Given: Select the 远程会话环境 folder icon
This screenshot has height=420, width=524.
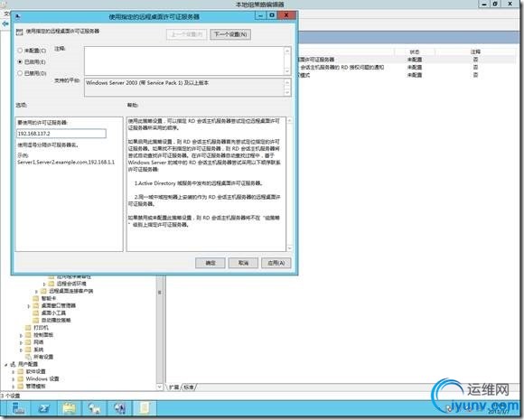Looking at the screenshot, I should click(51, 284).
